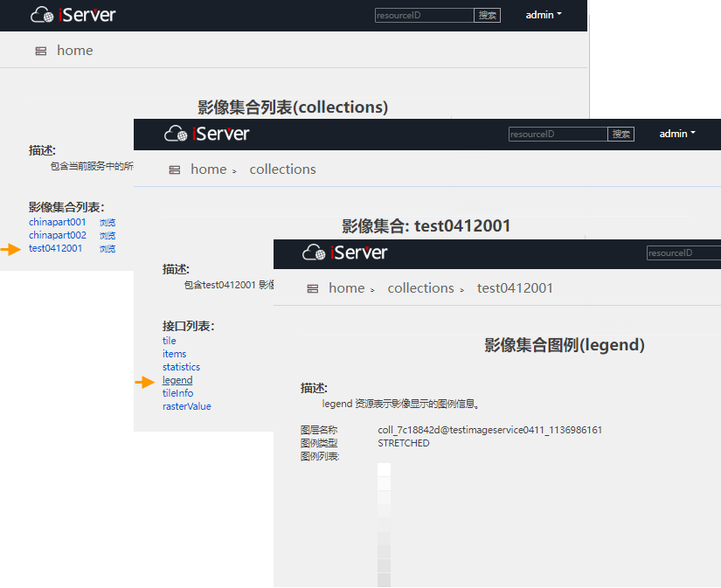Viewport: 721px width, 588px height.
Task: Click 浏览 next to chinapart002
Action: tap(107, 236)
